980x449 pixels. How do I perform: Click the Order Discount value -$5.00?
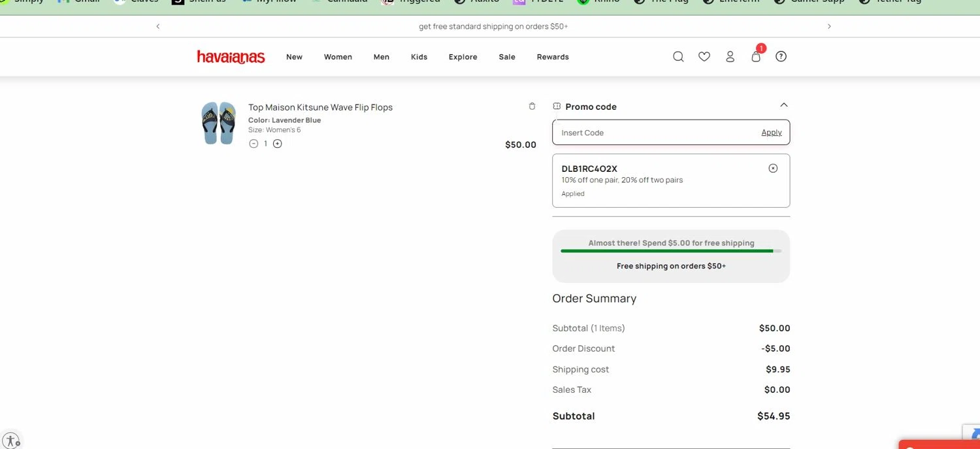pos(776,348)
